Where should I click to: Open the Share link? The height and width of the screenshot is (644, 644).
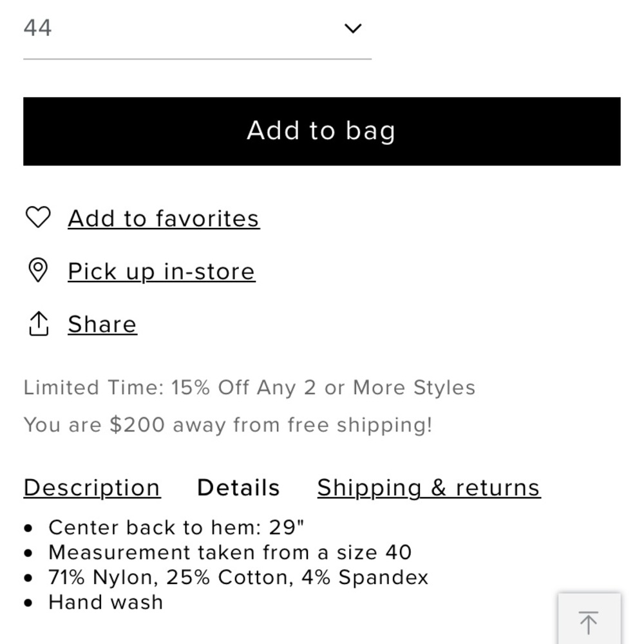pyautogui.click(x=102, y=325)
